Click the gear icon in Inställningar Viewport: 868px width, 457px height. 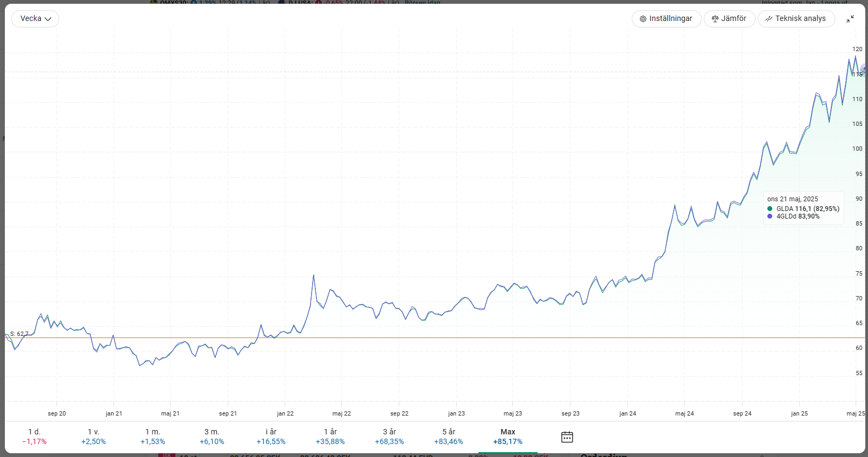click(x=643, y=19)
